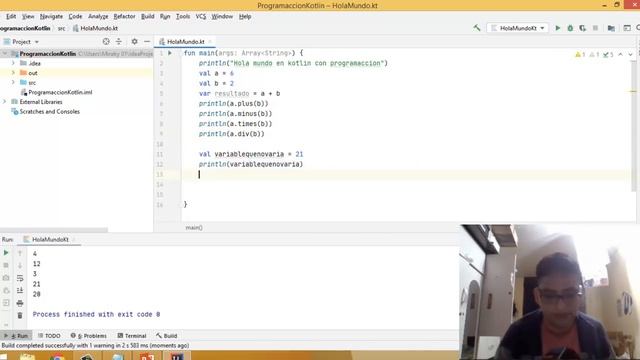640x360 pixels.
Task: Go to the next highlighted error arrow
Action: 630,54
